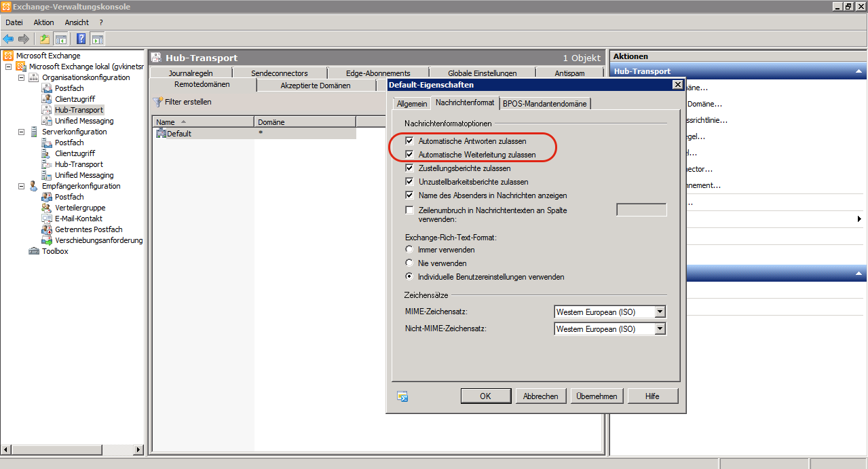Collapse the Empfängerkonfiguration tree node
The height and width of the screenshot is (469, 868).
click(x=22, y=186)
